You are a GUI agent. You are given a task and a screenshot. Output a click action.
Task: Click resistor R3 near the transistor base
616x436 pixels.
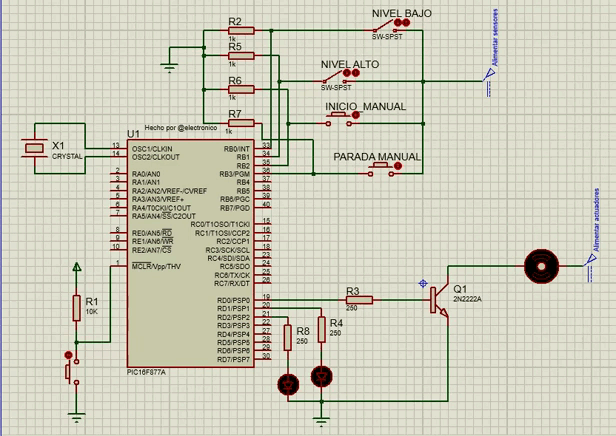[359, 299]
